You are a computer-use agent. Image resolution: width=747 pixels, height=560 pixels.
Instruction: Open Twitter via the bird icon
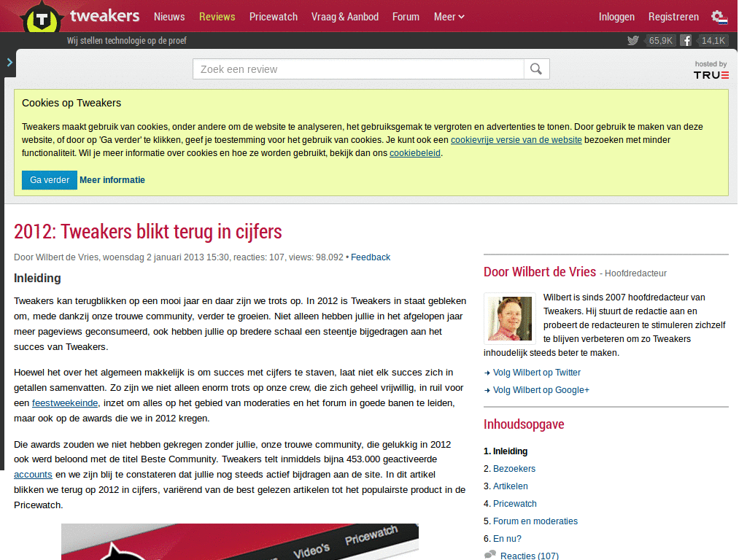pyautogui.click(x=632, y=40)
